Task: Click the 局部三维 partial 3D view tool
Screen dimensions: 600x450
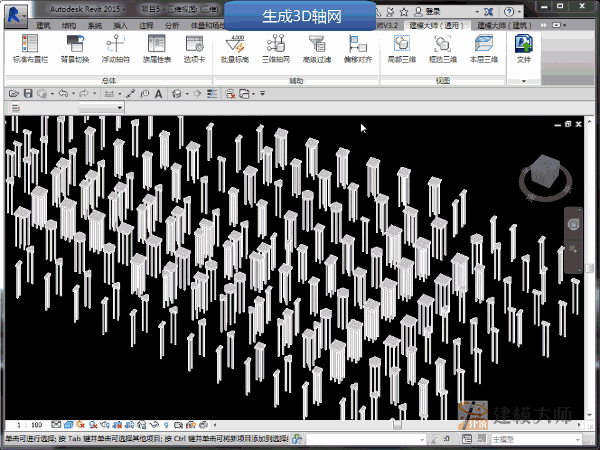Action: coord(401,49)
